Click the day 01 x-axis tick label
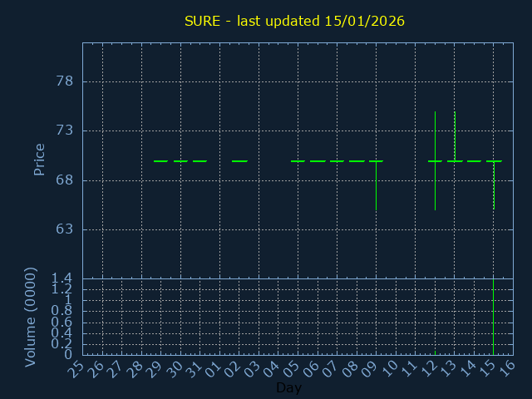 point(214,369)
